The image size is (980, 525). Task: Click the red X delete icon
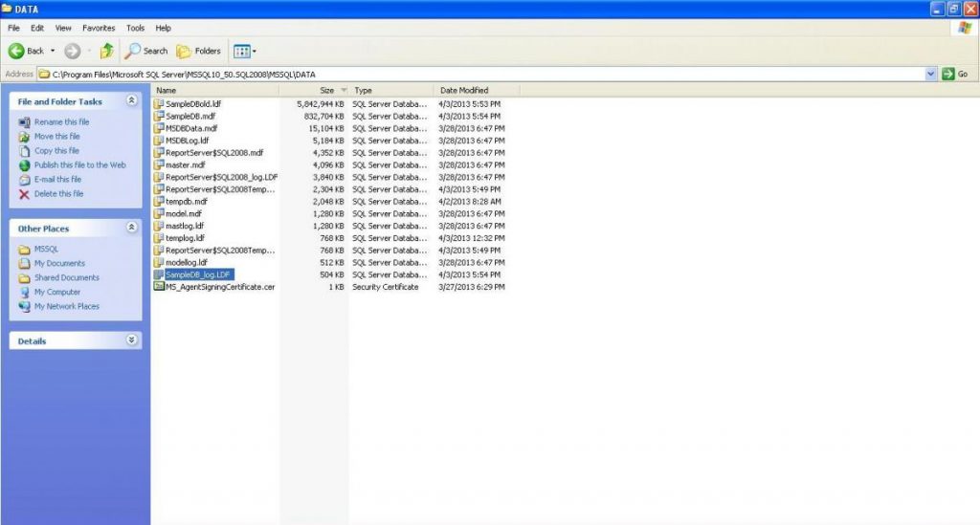pyautogui.click(x=24, y=194)
